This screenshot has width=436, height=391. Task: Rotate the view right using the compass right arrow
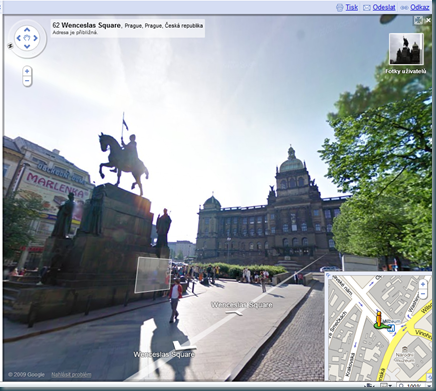(x=35, y=38)
